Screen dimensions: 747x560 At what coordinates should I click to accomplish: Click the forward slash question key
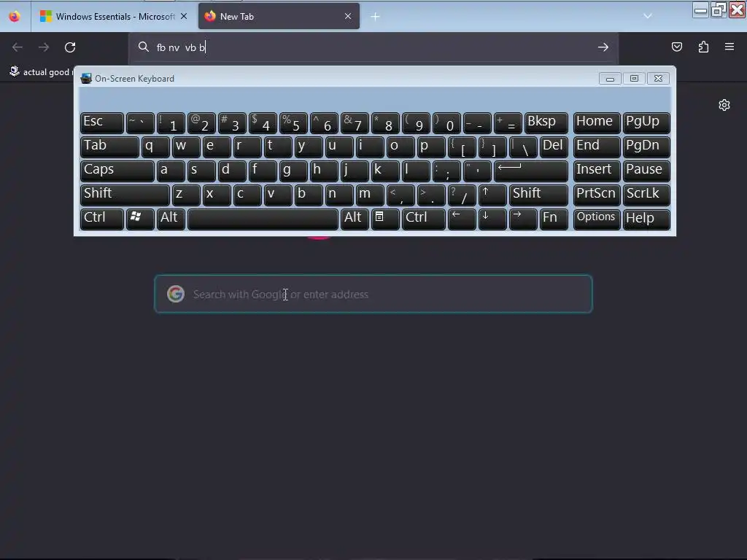tap(462, 195)
